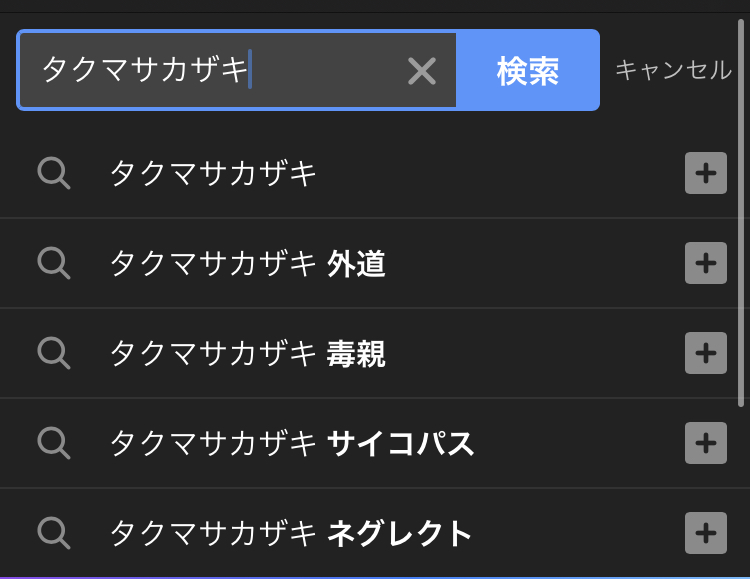Tap plus icon next to 毒親 suggestion
Image resolution: width=750 pixels, height=579 pixels.
tap(705, 353)
